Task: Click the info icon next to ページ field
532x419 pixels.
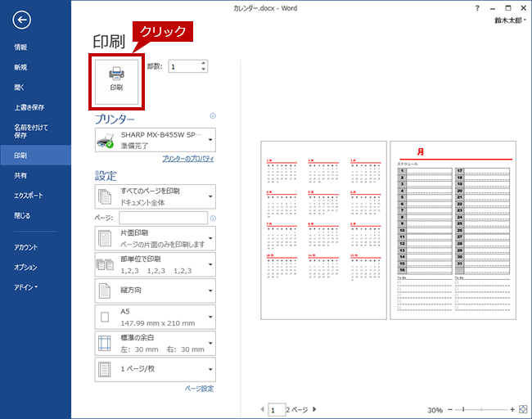Action: click(x=213, y=219)
